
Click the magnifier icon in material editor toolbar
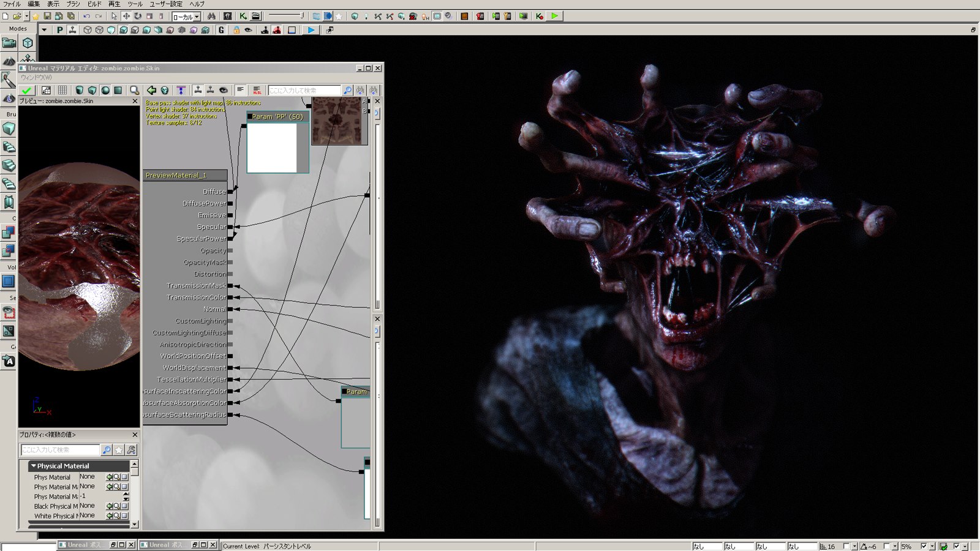134,90
